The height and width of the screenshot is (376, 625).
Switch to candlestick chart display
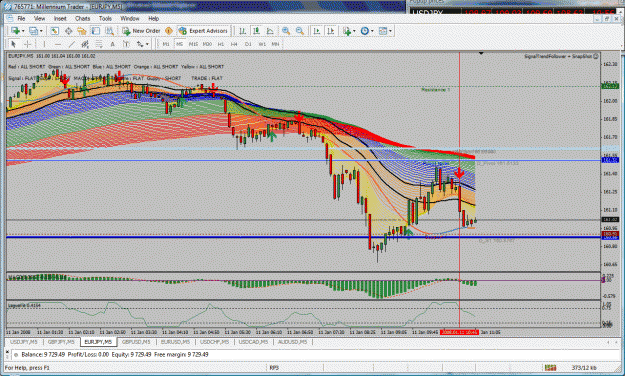(256, 31)
